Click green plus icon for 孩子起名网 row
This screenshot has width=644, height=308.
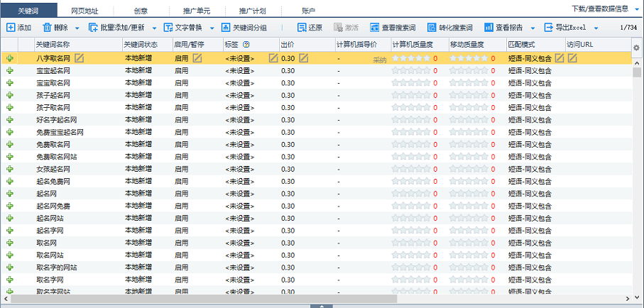pos(10,95)
